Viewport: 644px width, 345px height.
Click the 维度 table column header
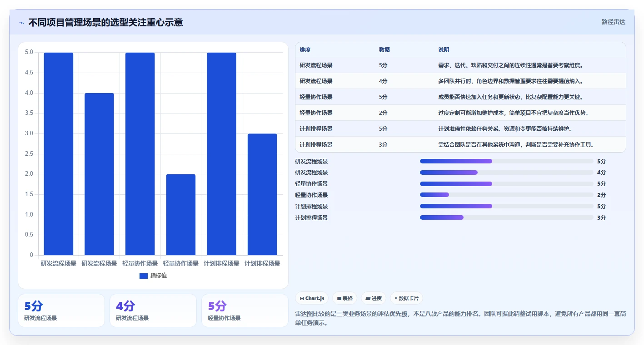[305, 50]
